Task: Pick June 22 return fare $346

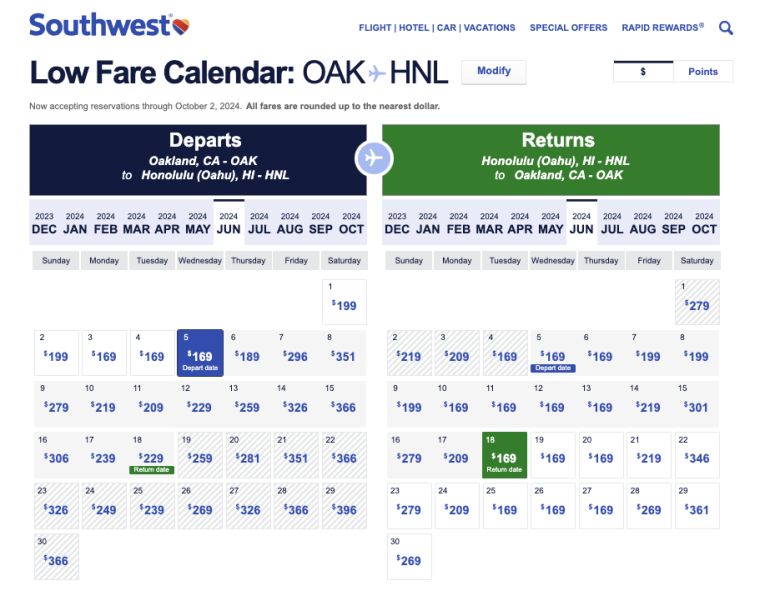Action: 697,456
